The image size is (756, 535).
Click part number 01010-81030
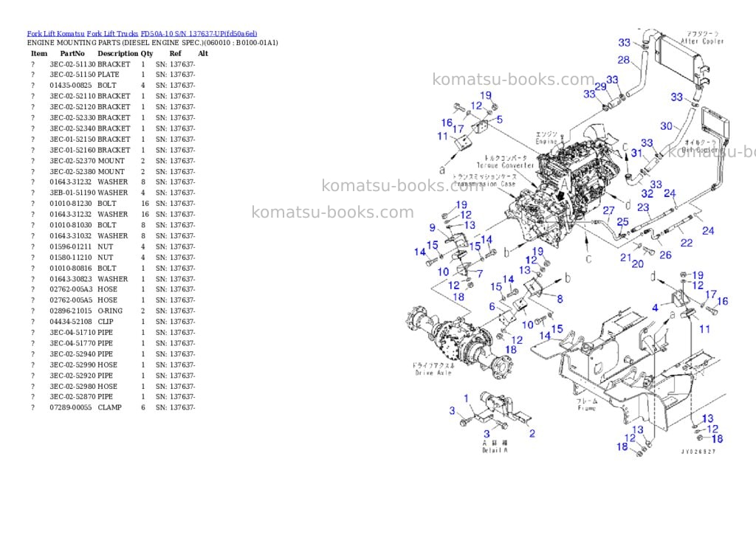(x=70, y=225)
